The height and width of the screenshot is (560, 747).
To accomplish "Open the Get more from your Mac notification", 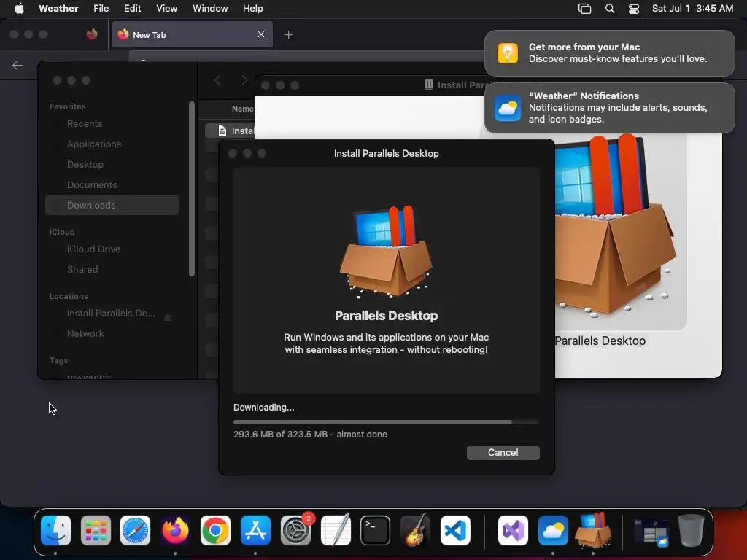I will pos(609,52).
